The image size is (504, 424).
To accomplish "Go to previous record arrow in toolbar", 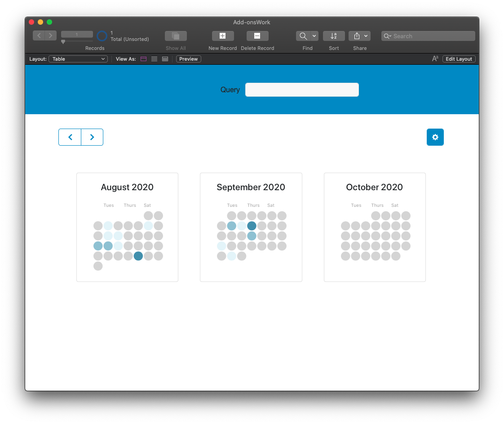I will coord(39,36).
